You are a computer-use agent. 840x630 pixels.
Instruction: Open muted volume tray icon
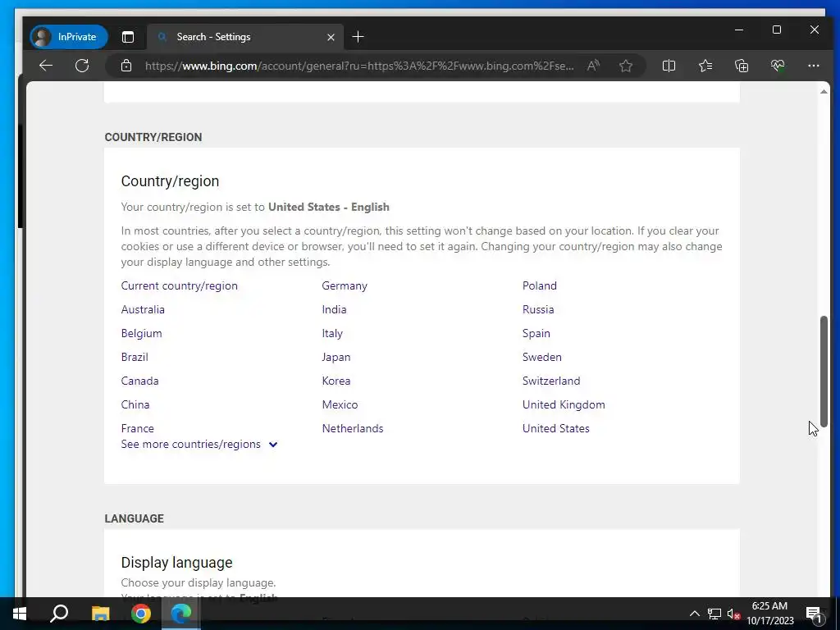coord(733,614)
